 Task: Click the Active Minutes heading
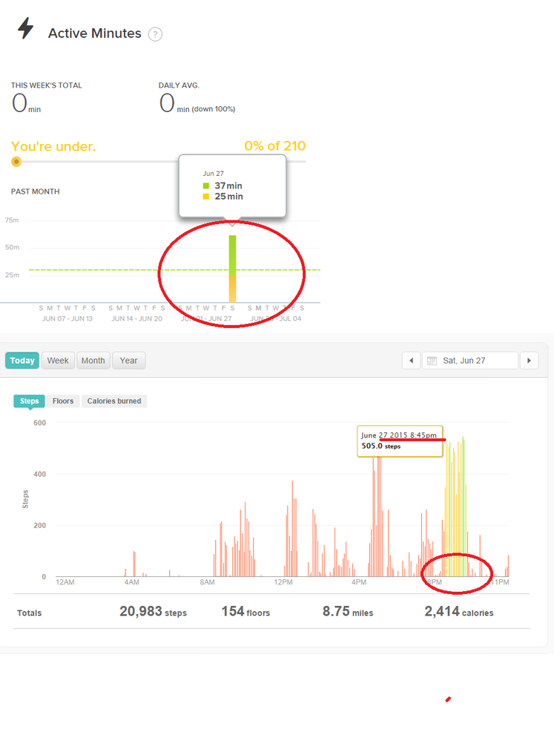click(x=94, y=33)
